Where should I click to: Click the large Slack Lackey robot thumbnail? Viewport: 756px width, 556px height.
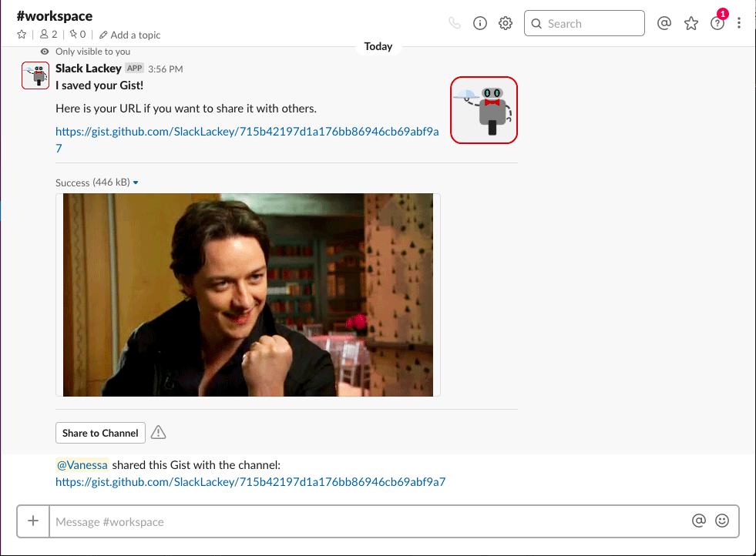484,110
